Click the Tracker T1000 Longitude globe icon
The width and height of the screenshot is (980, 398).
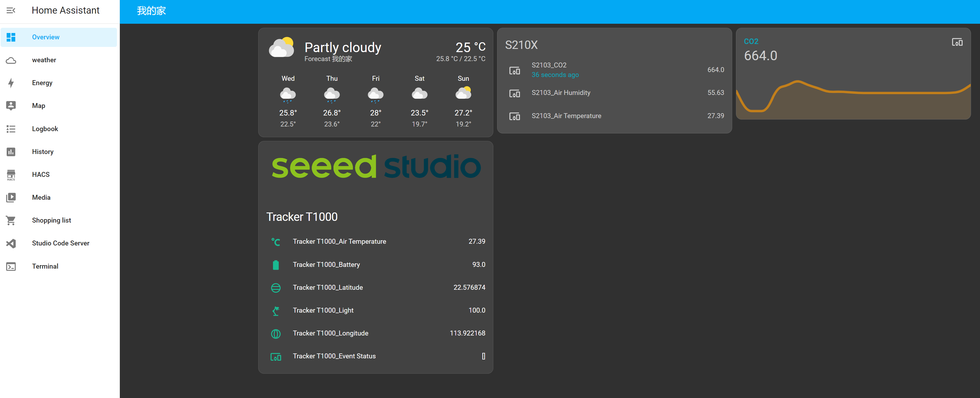point(276,334)
